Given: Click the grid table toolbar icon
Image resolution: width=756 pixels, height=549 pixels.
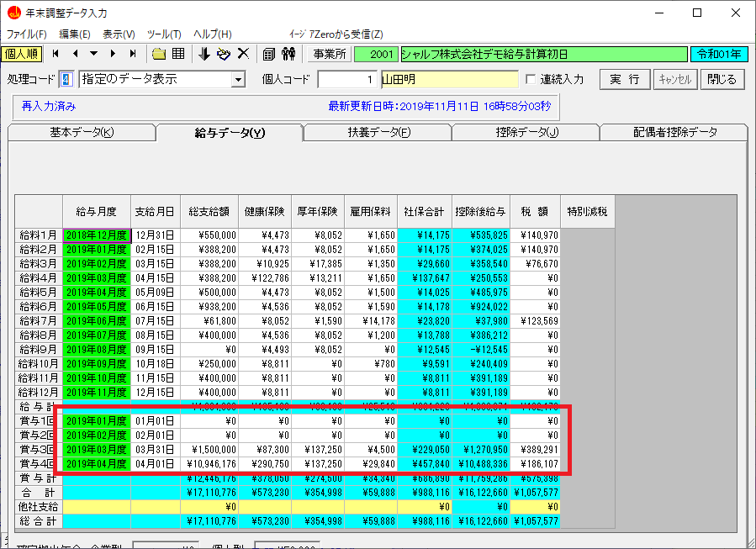Looking at the screenshot, I should coord(178,54).
